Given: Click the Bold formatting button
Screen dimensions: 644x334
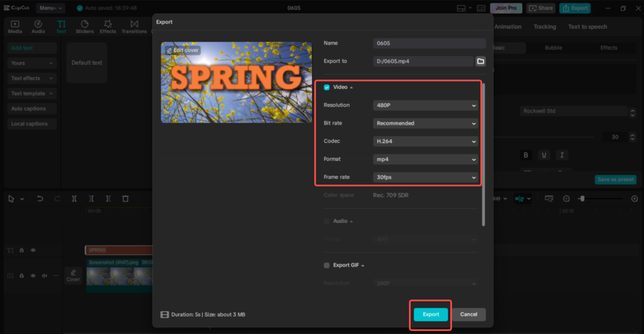Looking at the screenshot, I should point(526,155).
